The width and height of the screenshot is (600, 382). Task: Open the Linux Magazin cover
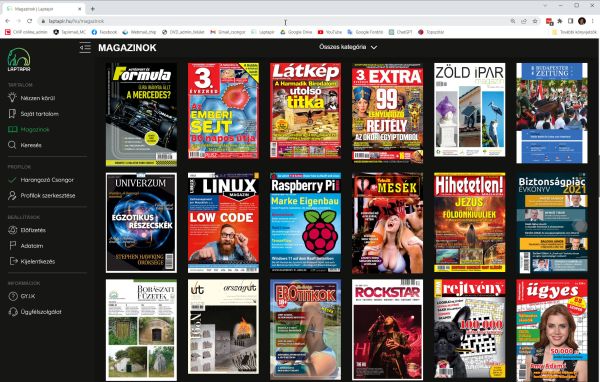[223, 222]
